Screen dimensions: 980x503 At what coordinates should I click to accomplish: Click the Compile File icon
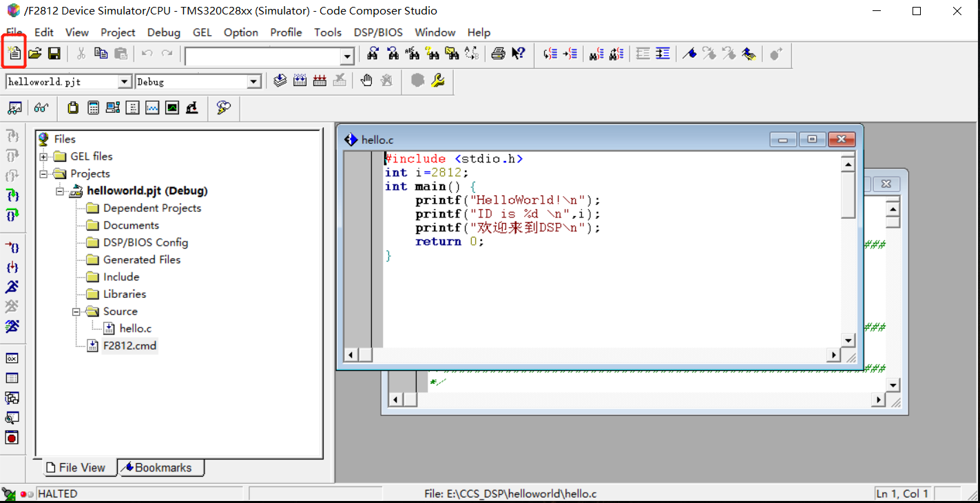[280, 81]
